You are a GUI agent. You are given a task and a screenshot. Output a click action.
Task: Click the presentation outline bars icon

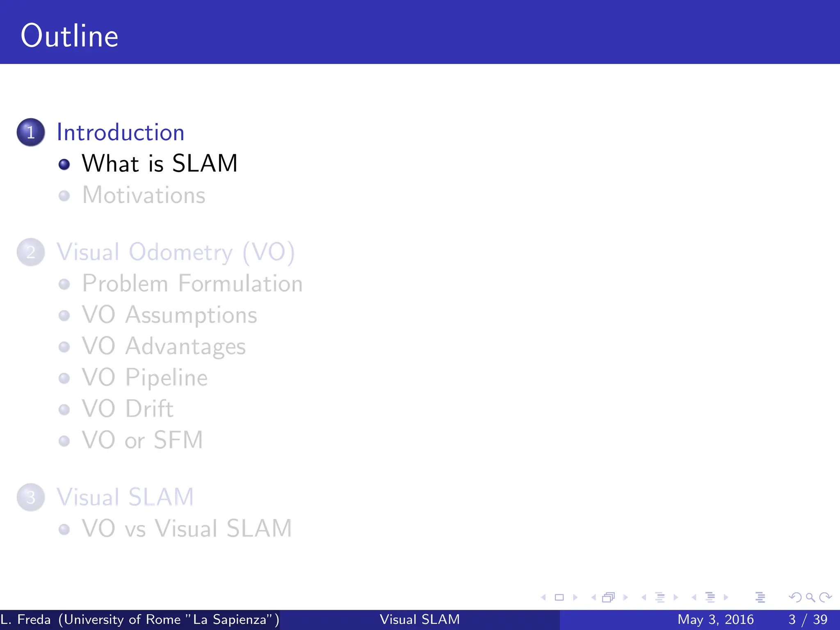coord(760,598)
